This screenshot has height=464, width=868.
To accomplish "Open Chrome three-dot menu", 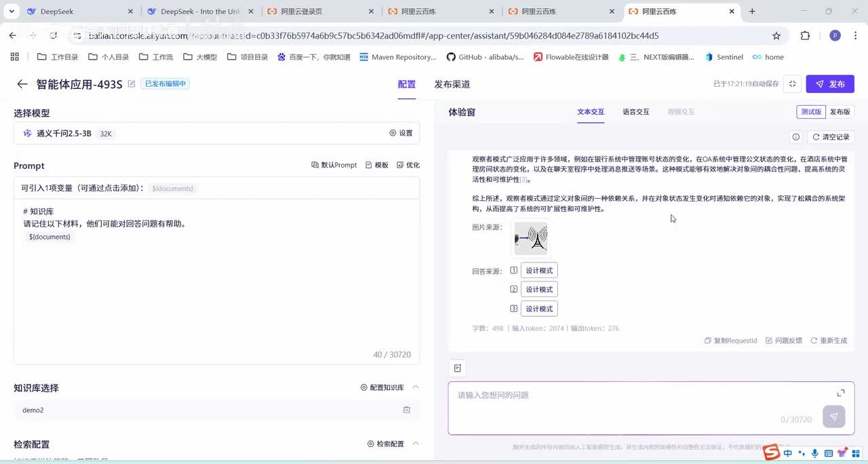I will tap(856, 35).
